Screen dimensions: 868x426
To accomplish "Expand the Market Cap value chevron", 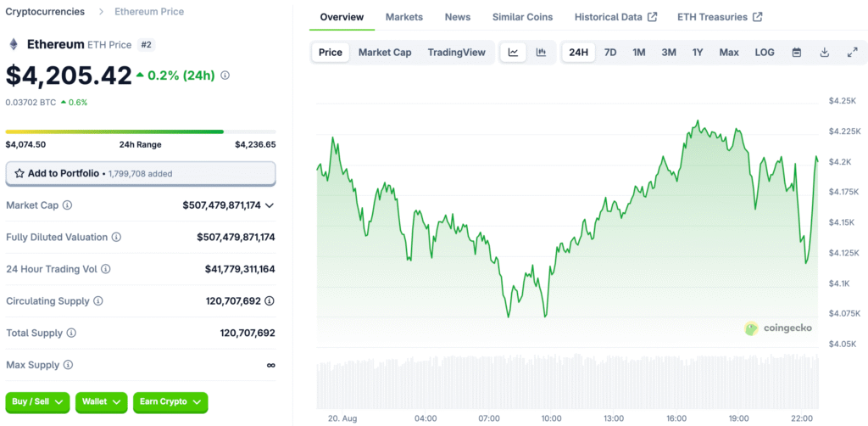I will point(270,205).
